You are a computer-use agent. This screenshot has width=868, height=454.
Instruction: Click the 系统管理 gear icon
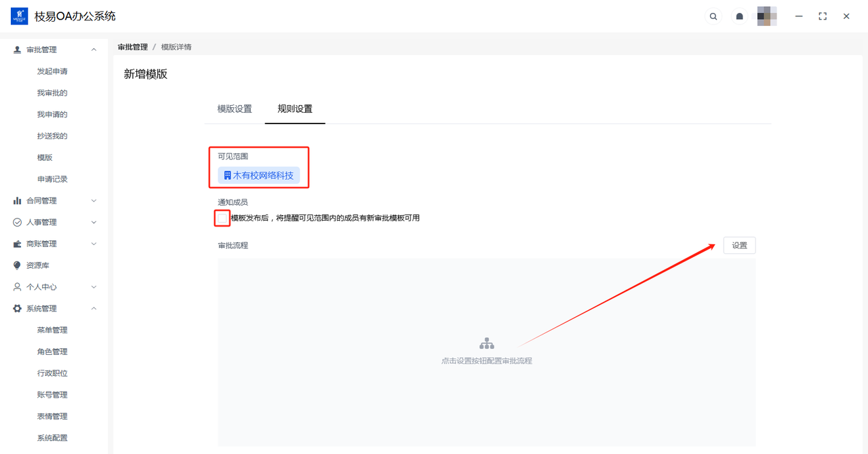coord(18,309)
